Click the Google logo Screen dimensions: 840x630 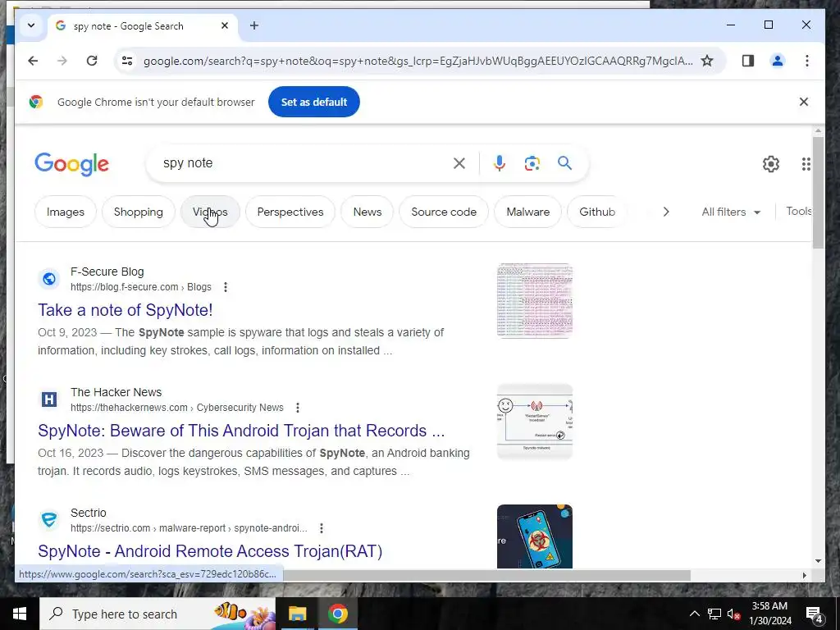pos(72,164)
